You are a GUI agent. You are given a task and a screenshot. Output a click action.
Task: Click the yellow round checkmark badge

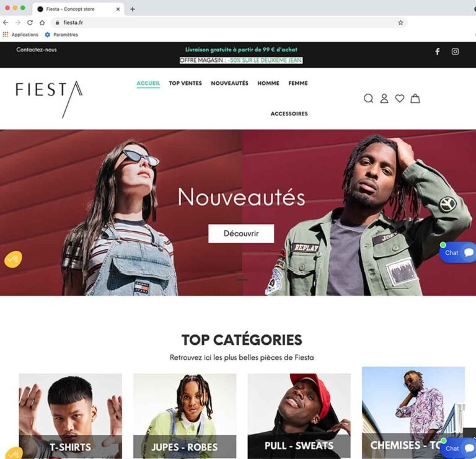[x=13, y=259]
